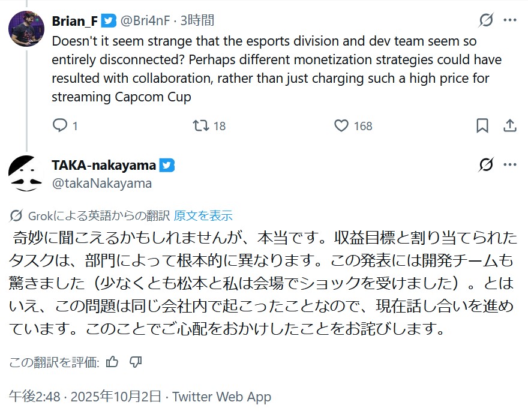The image size is (528, 420).
Task: Open Brian_F's profile picture
Action: tap(26, 28)
